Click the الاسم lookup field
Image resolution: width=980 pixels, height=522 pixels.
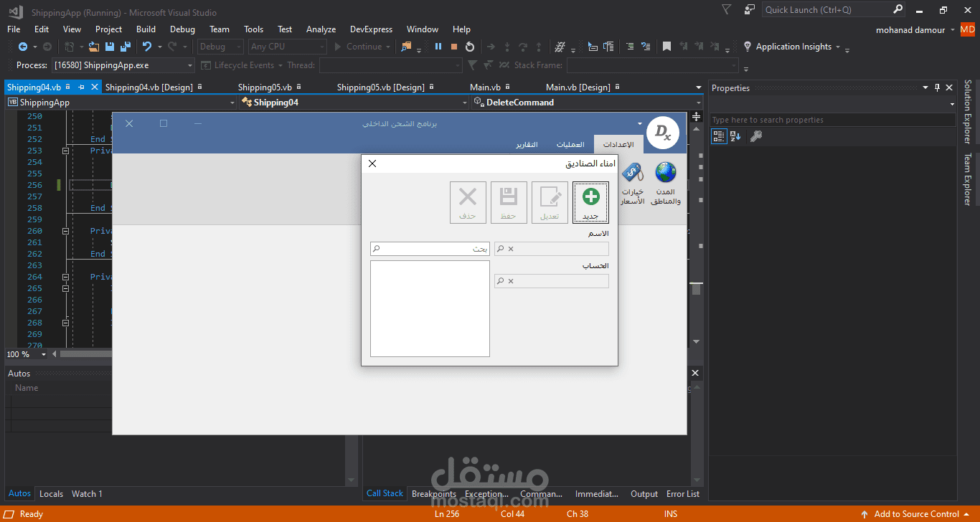pos(552,249)
